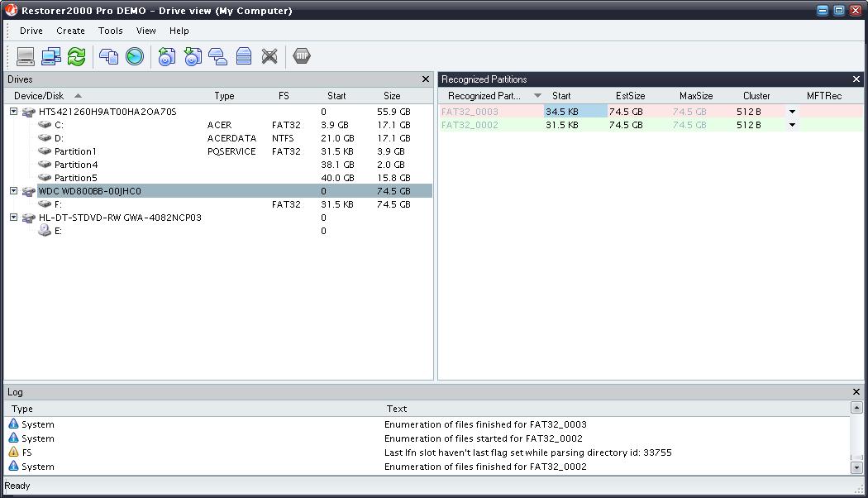Click Log scrollbar up arrow
Screen dimensions: 868x498
tap(856, 408)
